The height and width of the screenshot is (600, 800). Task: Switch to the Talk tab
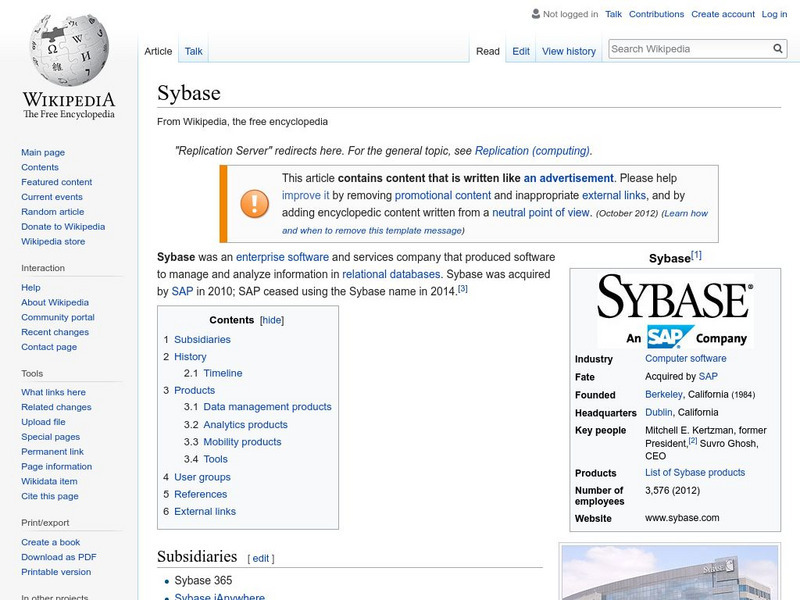coord(192,50)
